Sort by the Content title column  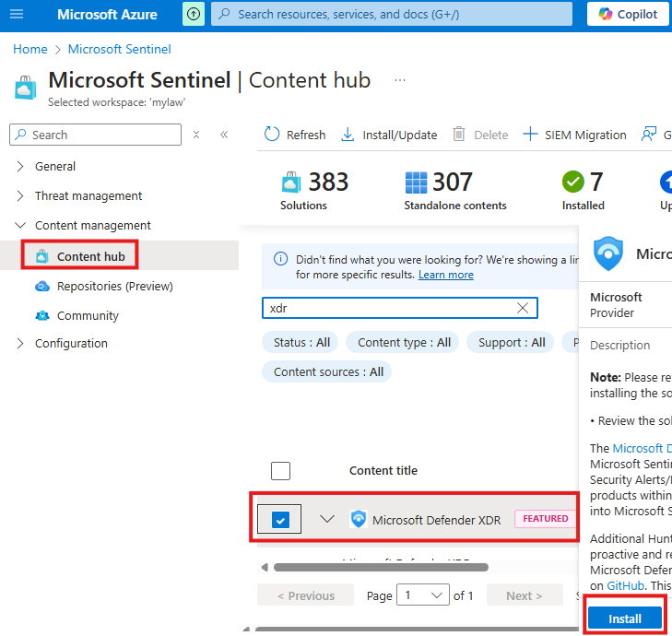coord(383,471)
